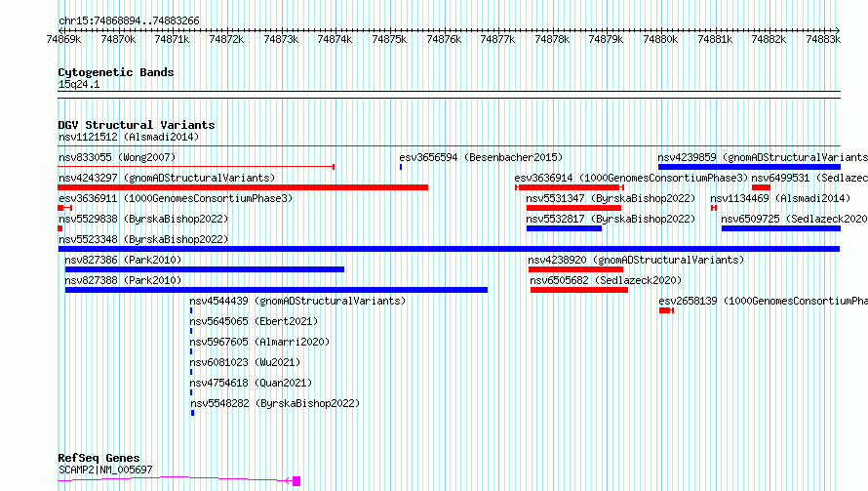Open the nsv4238920 gnomAD variant label
This screenshot has width=868, height=491.
(x=636, y=260)
